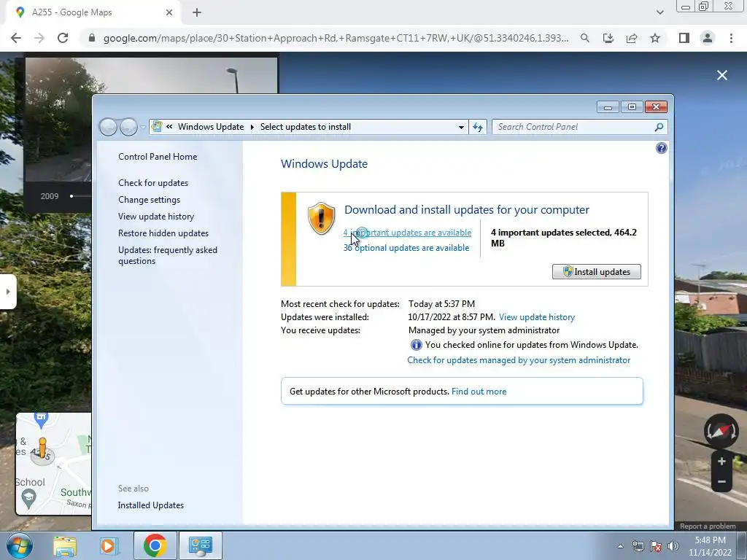The image size is (747, 560).
Task: Click the yellow warning shield icon
Action: (x=321, y=219)
